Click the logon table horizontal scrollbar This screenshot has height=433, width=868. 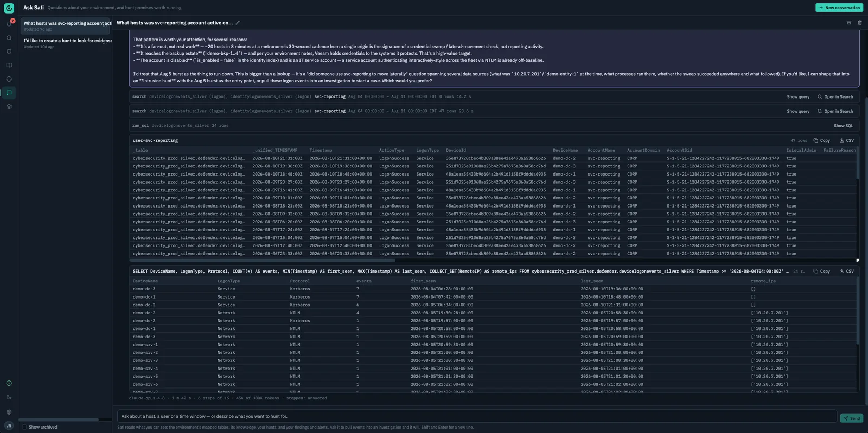(x=262, y=260)
